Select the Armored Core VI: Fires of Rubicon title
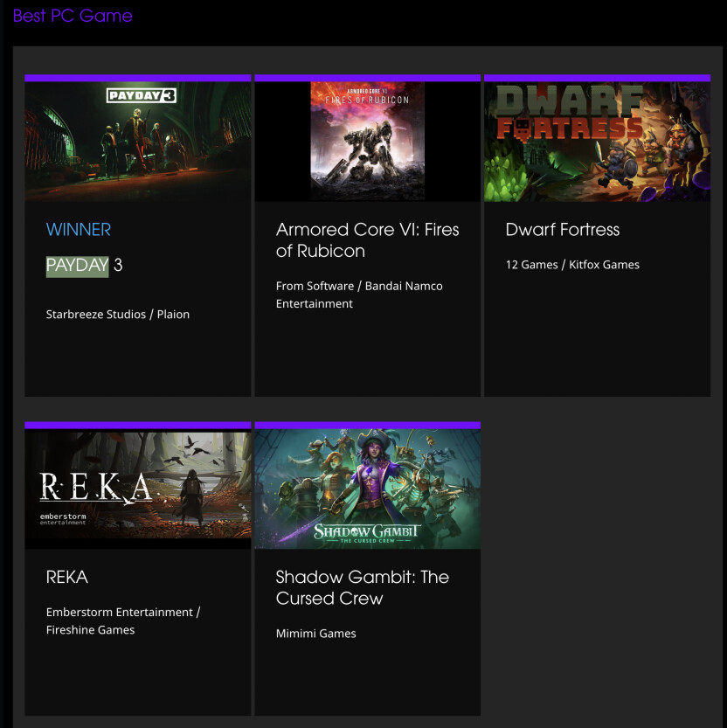 (x=367, y=240)
